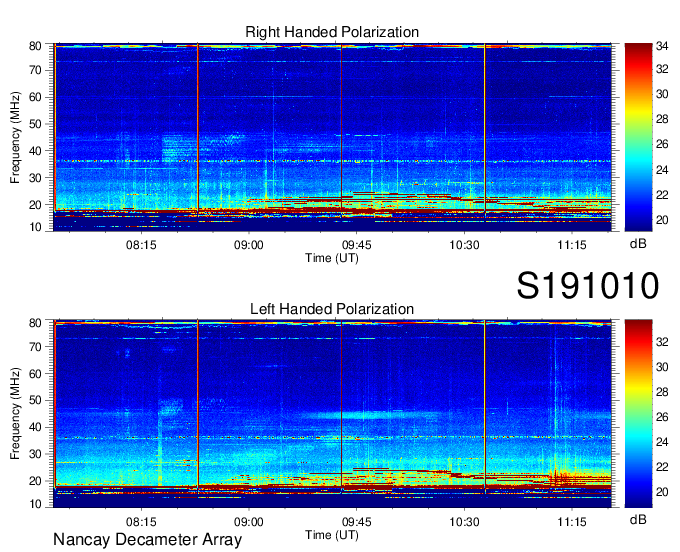Click the 50 frequency tick of Left Handed plot
The height and width of the screenshot is (552, 680).
35,400
